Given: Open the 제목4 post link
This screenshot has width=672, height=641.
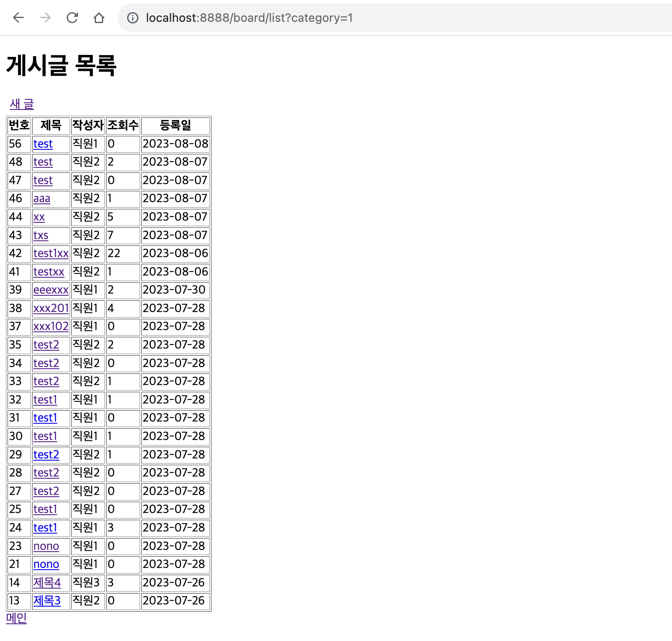Looking at the screenshot, I should [x=47, y=583].
